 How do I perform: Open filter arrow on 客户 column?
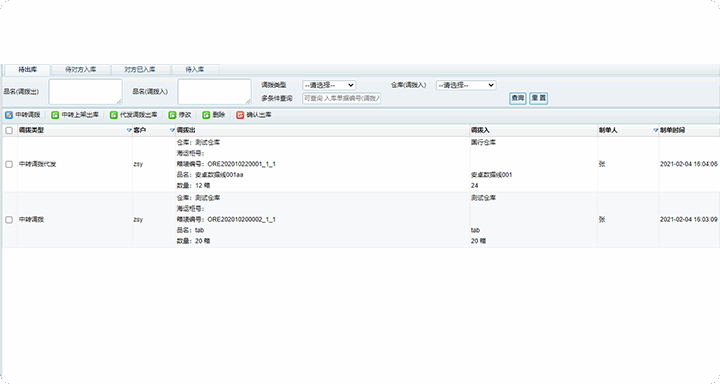tap(172, 130)
